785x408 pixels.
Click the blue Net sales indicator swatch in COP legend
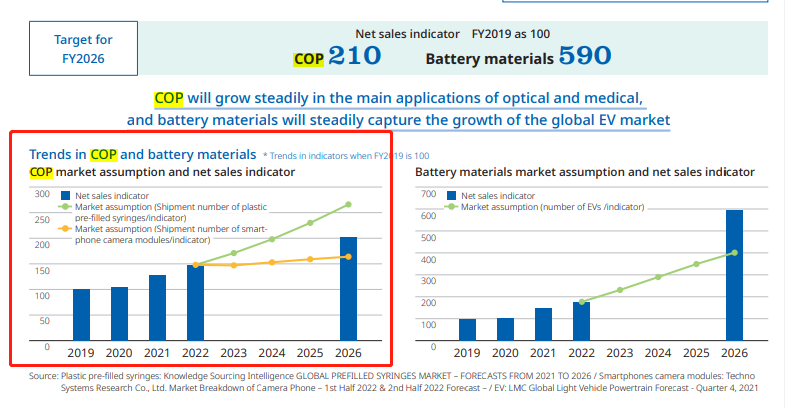tap(65, 196)
